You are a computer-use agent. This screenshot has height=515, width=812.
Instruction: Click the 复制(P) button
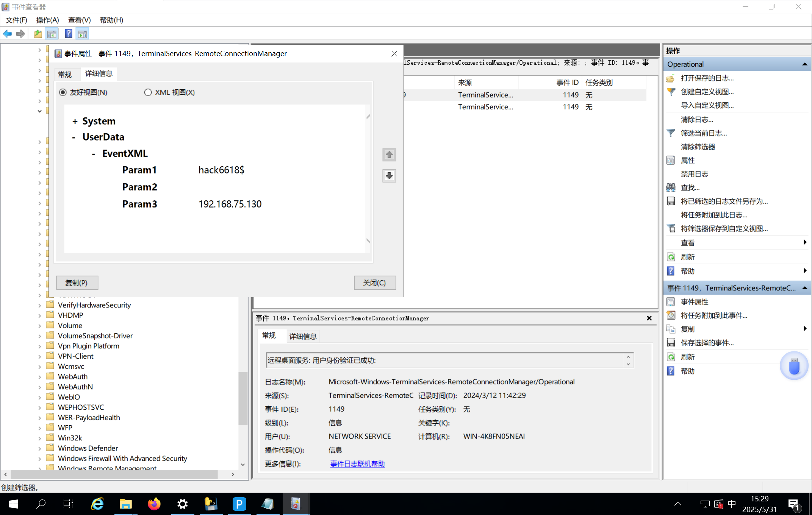pyautogui.click(x=77, y=283)
